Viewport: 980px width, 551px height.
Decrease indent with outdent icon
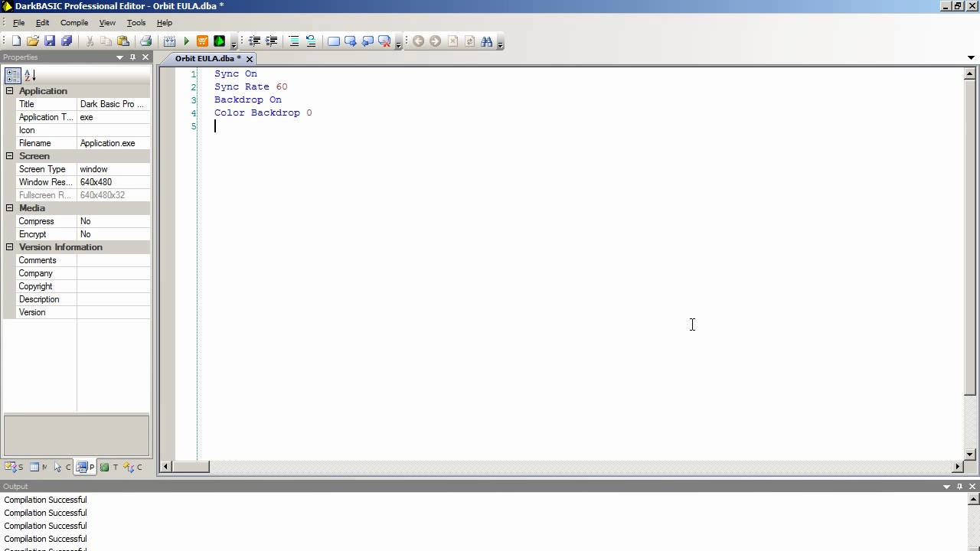pyautogui.click(x=255, y=41)
